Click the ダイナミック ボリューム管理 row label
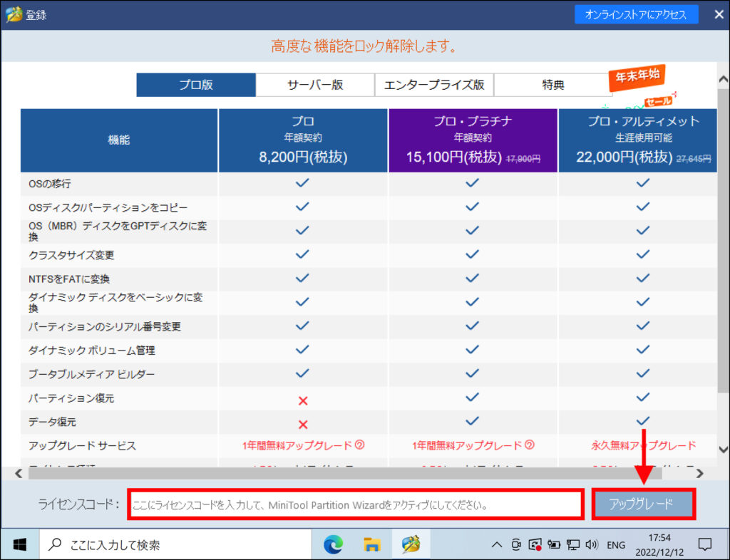This screenshot has height=560, width=730. point(92,351)
